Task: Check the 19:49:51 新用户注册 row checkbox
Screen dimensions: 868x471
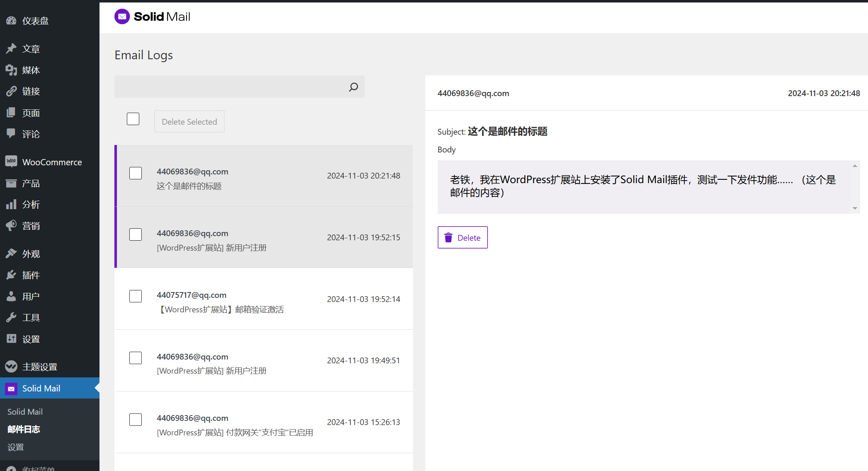Action: point(136,358)
